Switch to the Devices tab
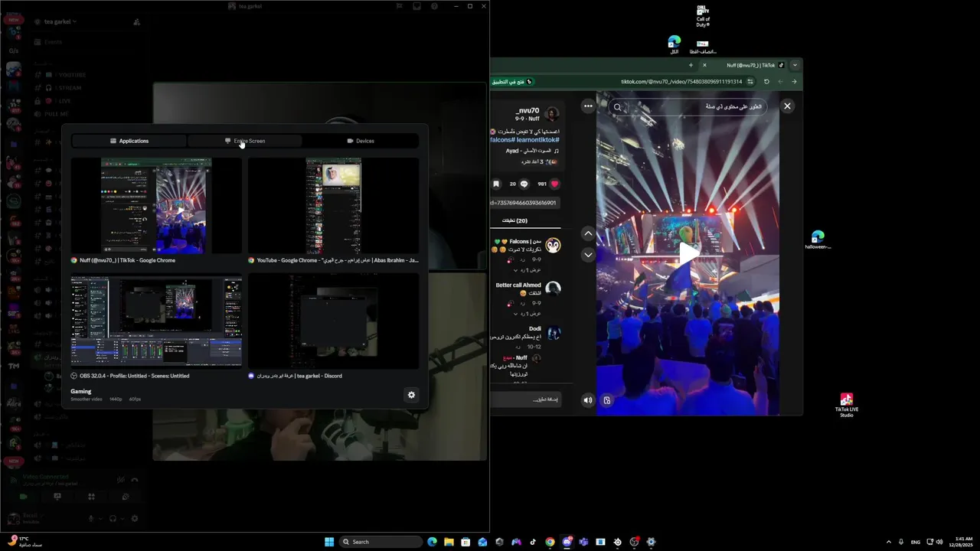Image resolution: width=980 pixels, height=551 pixels. click(x=361, y=141)
